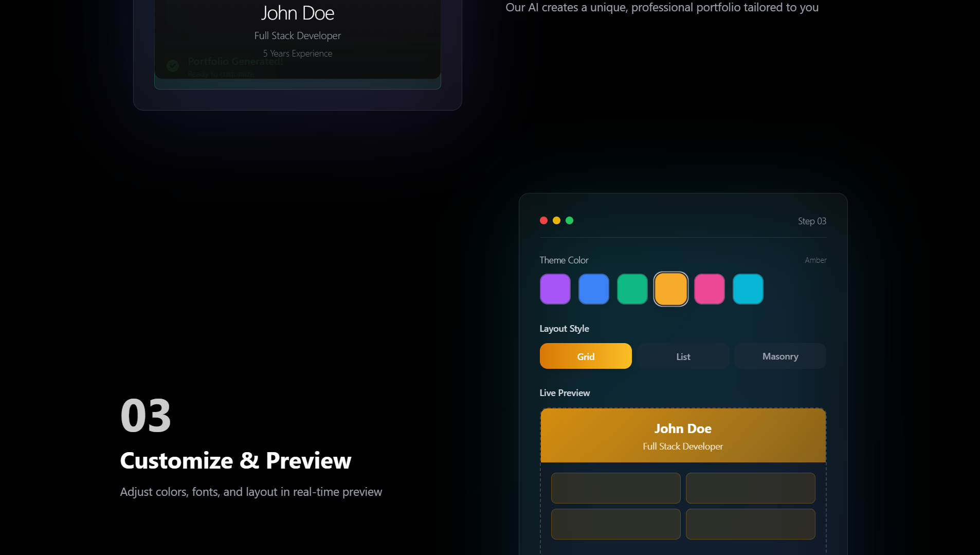Click the yellow traffic light dot
This screenshot has width=980, height=555.
click(557, 220)
